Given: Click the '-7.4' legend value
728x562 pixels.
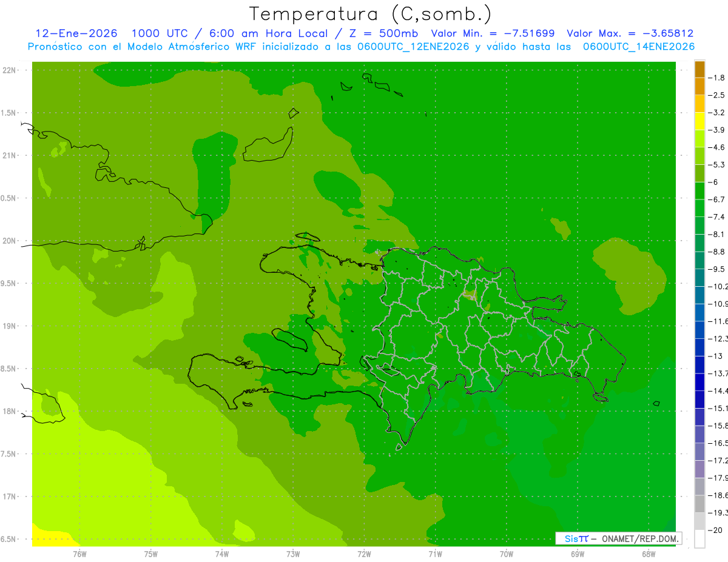Looking at the screenshot, I should click(717, 217).
